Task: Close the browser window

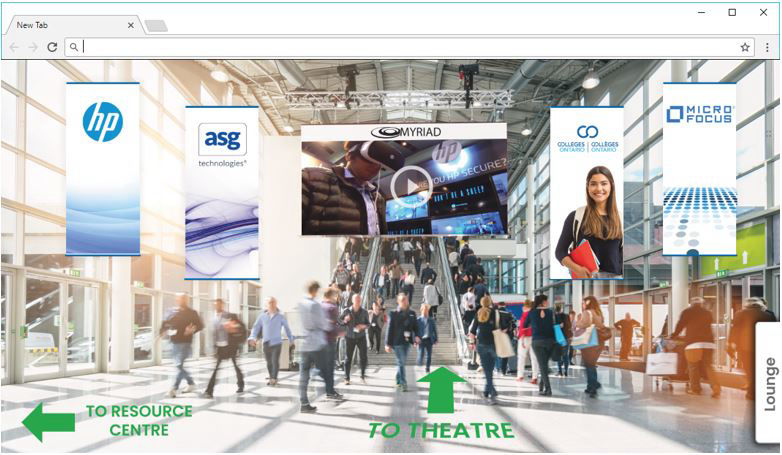Action: tap(764, 12)
